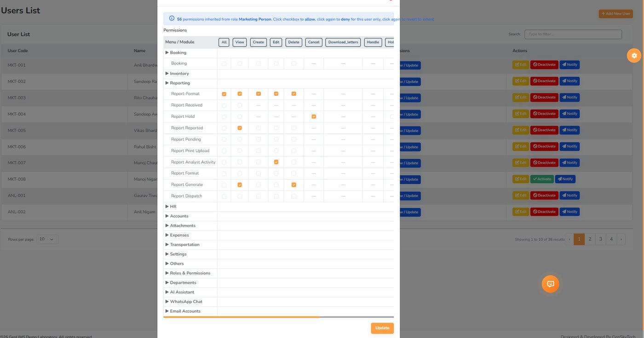The height and width of the screenshot is (338, 644).
Task: Open the Rows per page dropdown
Action: pyautogui.click(x=48, y=239)
